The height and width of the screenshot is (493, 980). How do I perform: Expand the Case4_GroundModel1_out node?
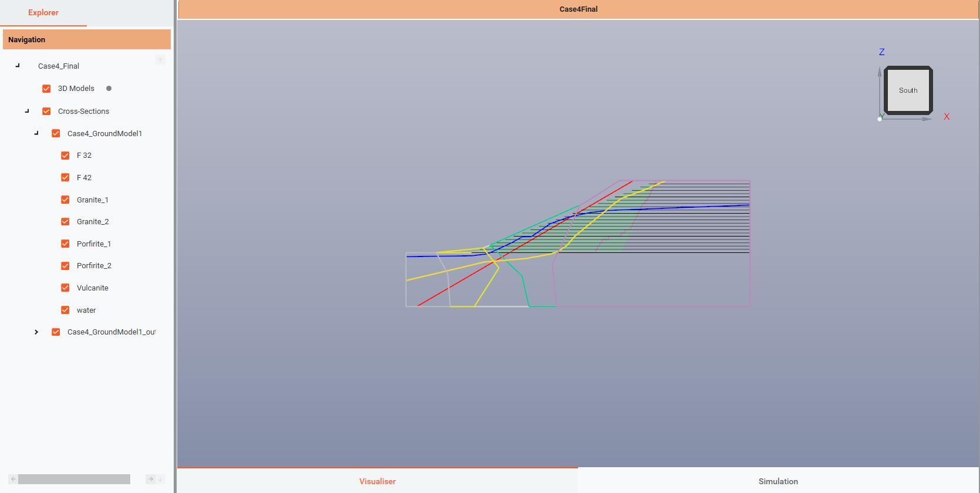pos(36,332)
